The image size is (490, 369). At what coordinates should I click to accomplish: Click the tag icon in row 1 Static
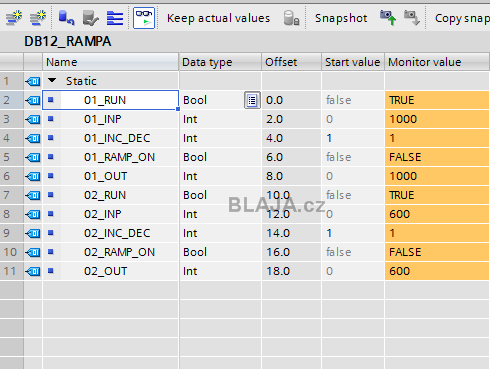coord(33,81)
